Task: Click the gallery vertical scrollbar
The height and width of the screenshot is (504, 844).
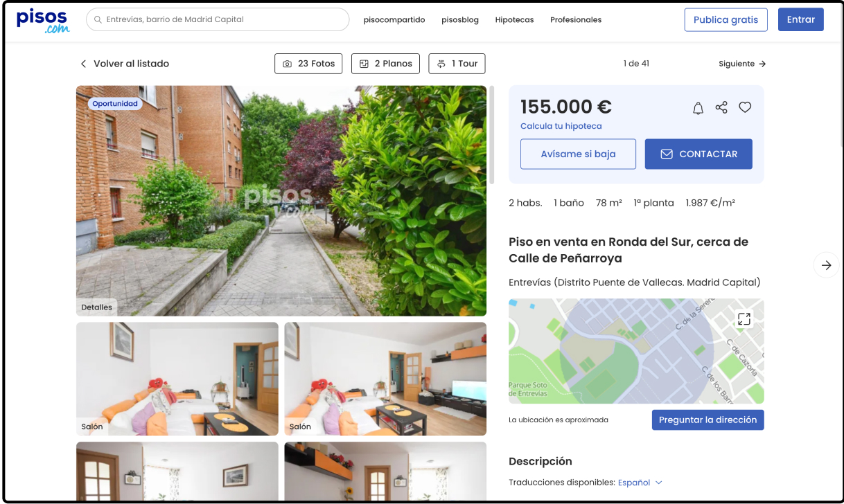Action: pyautogui.click(x=492, y=135)
